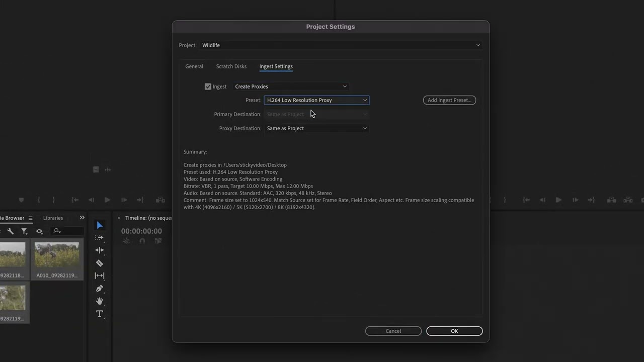The height and width of the screenshot is (362, 644).
Task: Expand the overflow panels chevron beside Libraries
Action: [x=82, y=218]
